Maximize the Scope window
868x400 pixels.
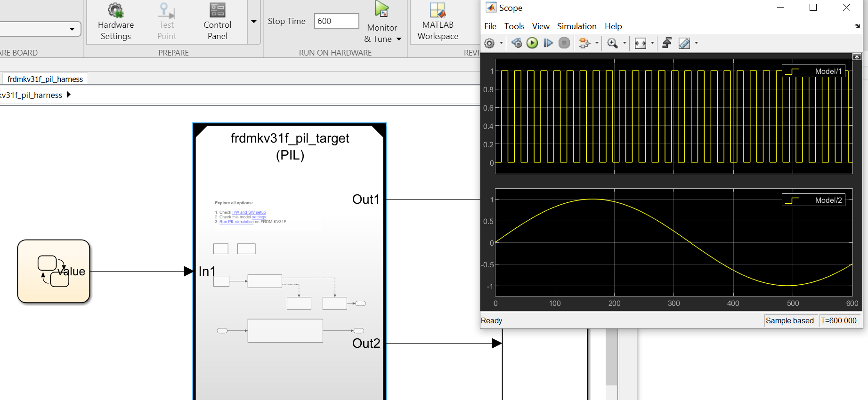[813, 8]
